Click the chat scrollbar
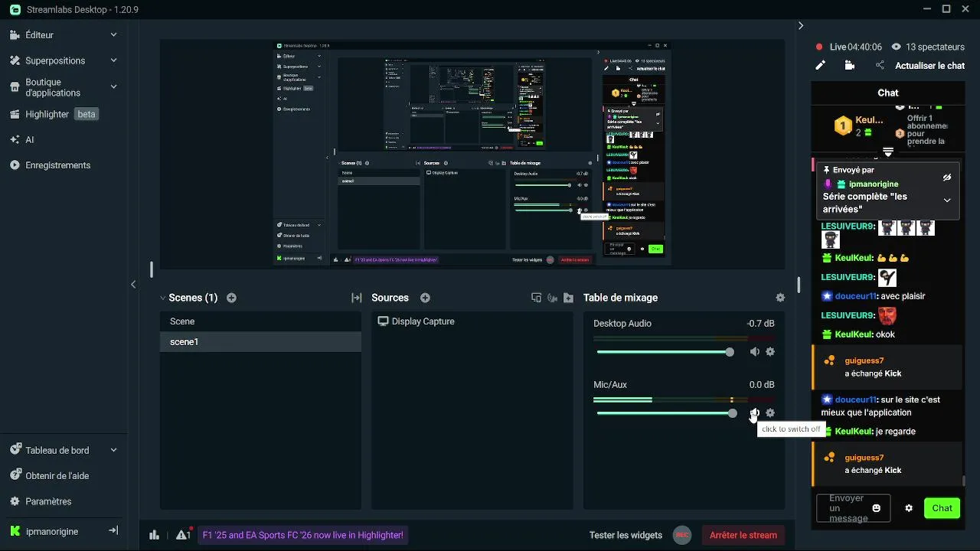This screenshot has width=980, height=551. (963, 481)
